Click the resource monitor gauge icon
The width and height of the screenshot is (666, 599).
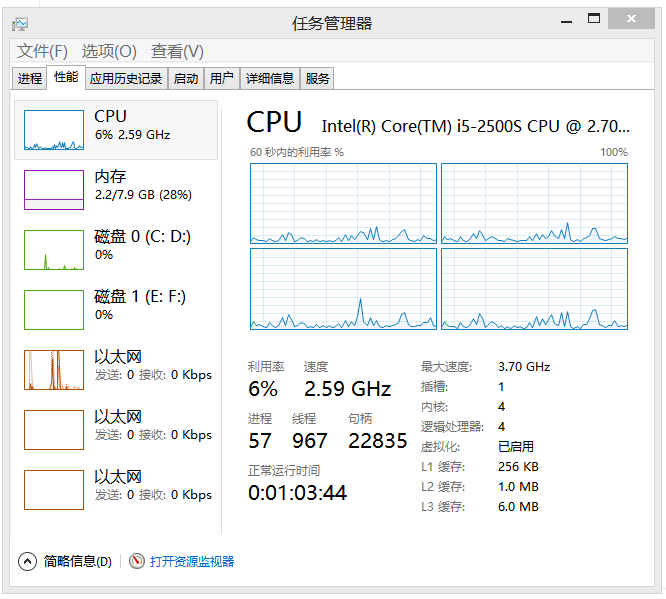tap(137, 562)
